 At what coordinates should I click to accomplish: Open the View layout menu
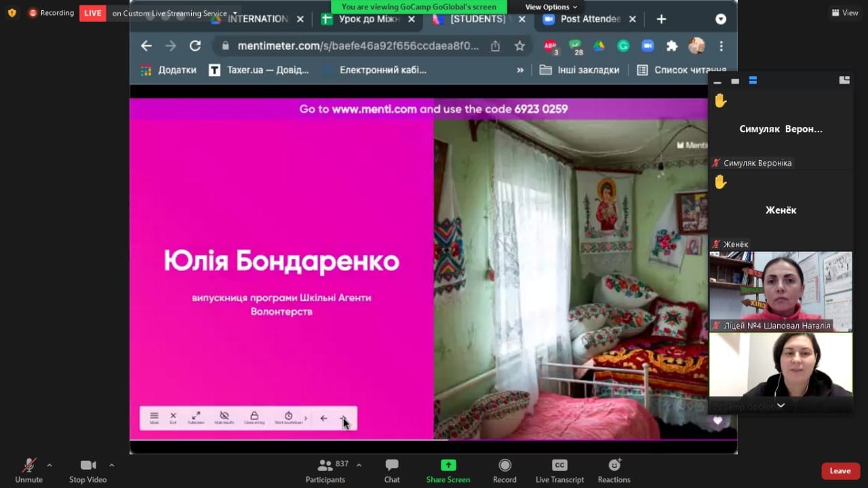pyautogui.click(x=845, y=13)
